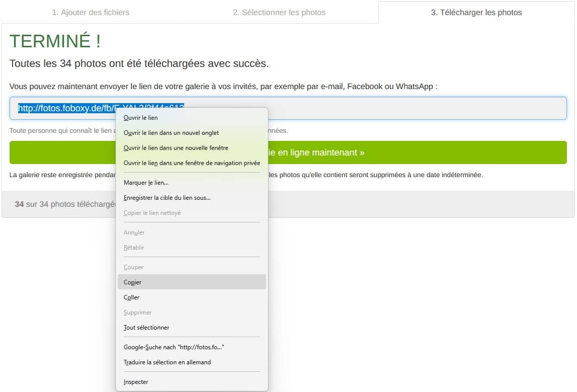Open 'Inspecter' from the context menu
Viewport: 577px width, 392px height.
pos(136,382)
